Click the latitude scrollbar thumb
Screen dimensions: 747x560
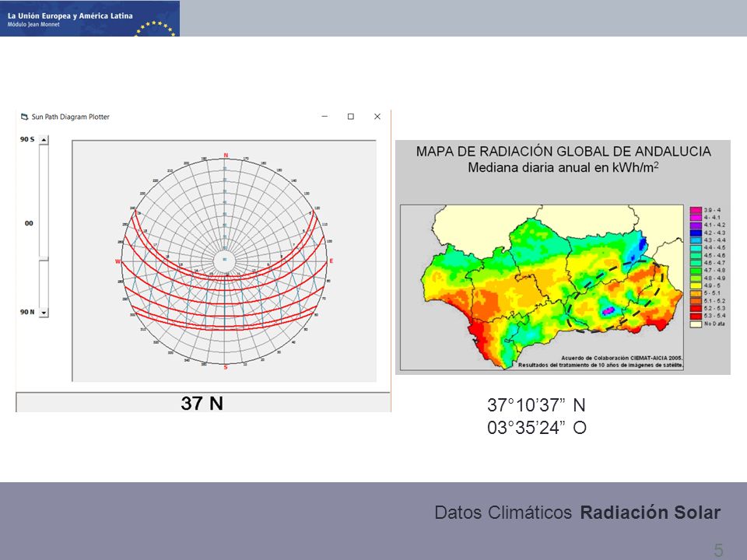[44, 258]
